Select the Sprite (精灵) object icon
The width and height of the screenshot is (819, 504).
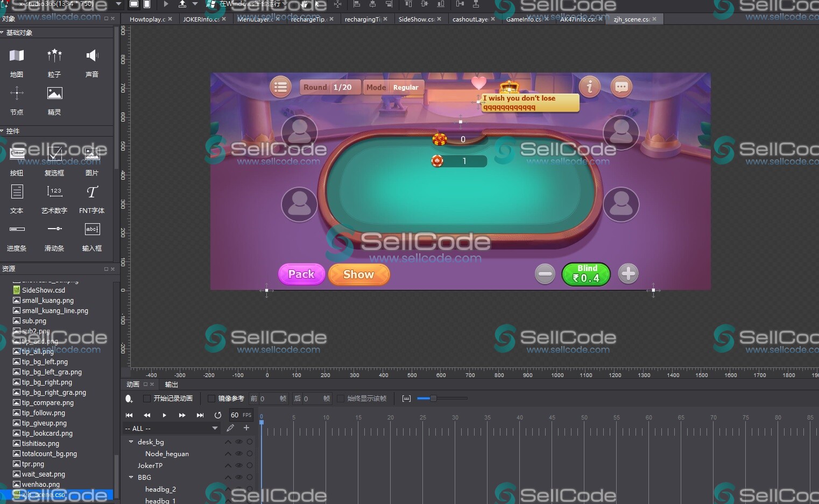(x=54, y=94)
